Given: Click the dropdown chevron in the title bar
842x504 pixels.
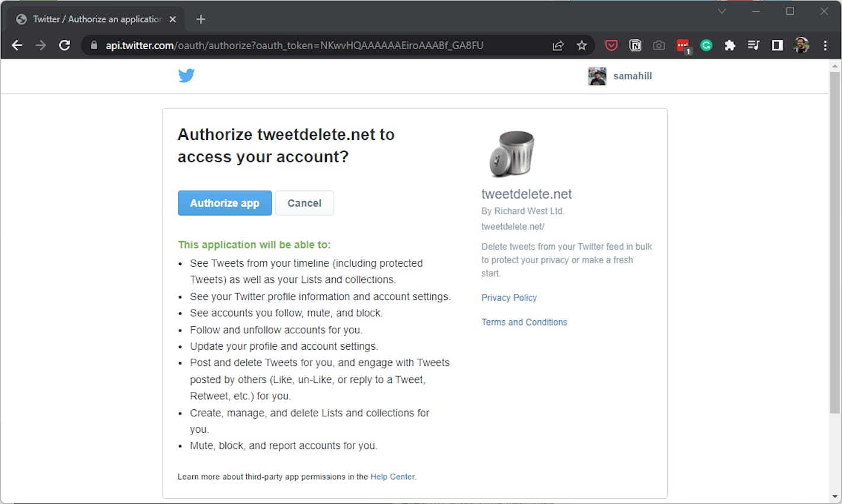Looking at the screenshot, I should (x=722, y=11).
